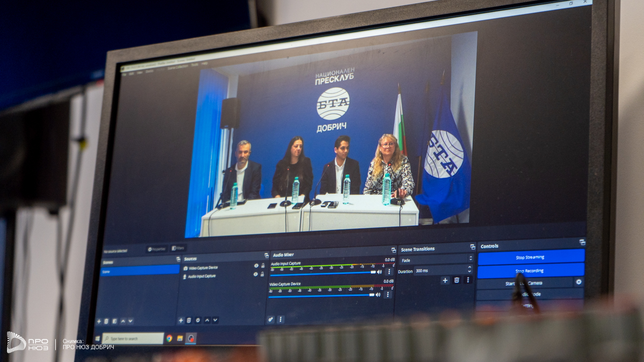
Task: Mute the Audio Input Capture speaker
Action: [x=379, y=272]
